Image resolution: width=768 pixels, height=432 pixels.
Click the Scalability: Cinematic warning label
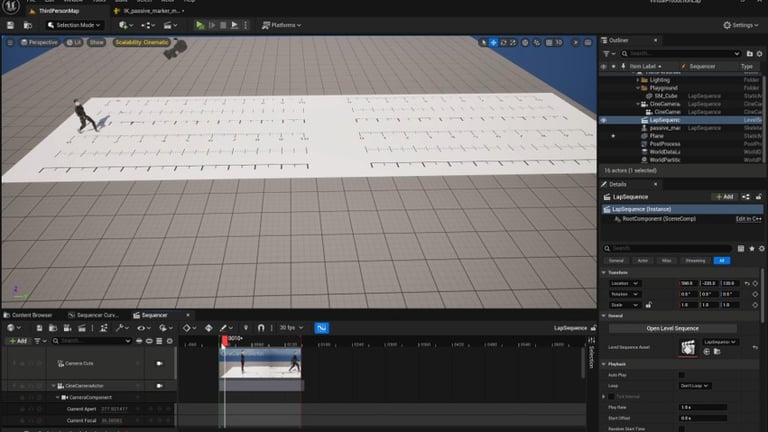coord(143,42)
